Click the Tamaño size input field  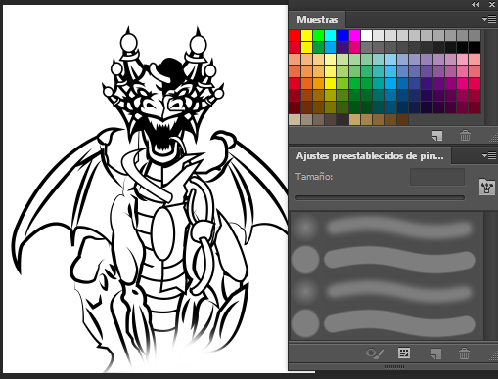pyautogui.click(x=437, y=177)
